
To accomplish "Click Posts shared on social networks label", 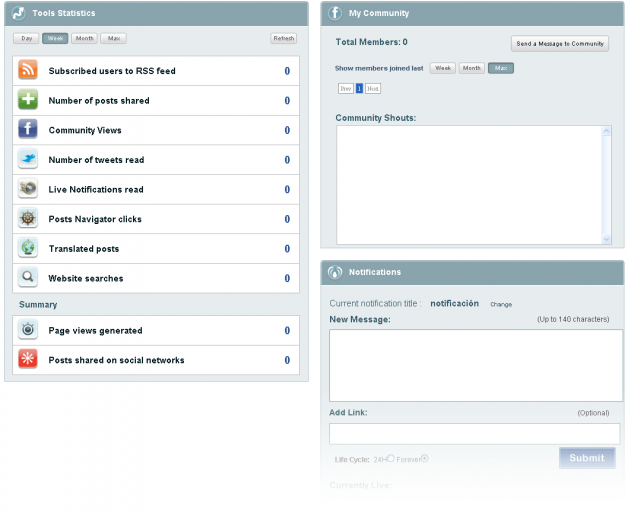I will [x=117, y=360].
